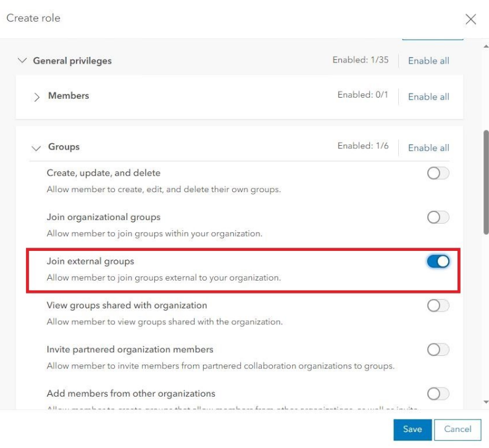
Task: Close the Create role dialog
Action: [470, 19]
